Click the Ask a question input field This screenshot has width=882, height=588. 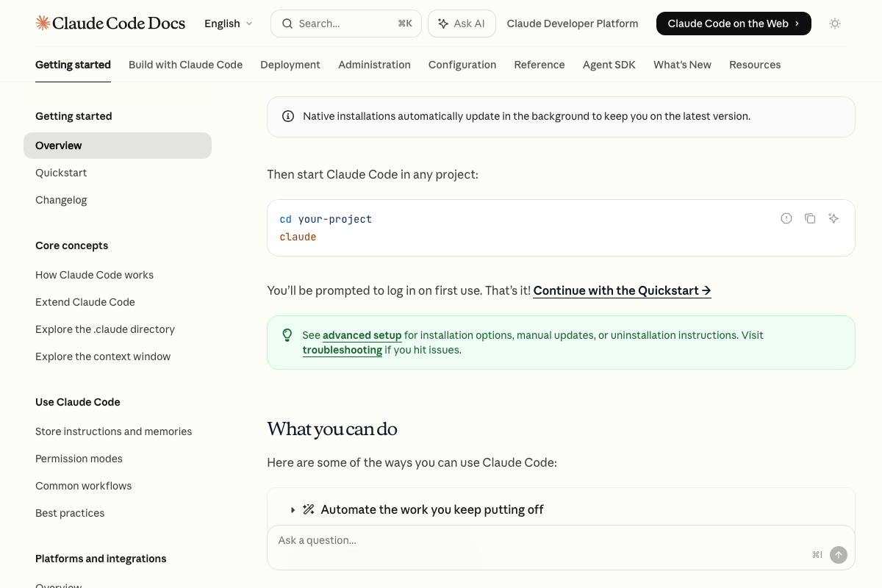pos(441,540)
